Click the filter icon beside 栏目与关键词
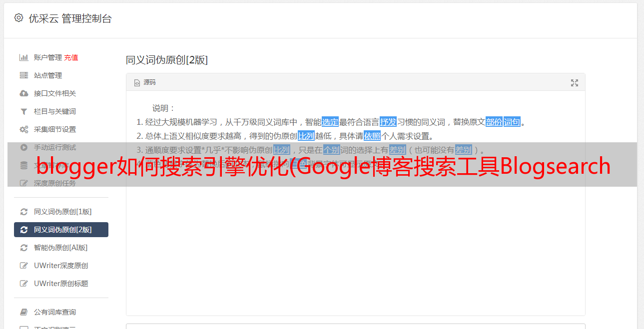Screen dimensions: 644x329 coord(23,111)
